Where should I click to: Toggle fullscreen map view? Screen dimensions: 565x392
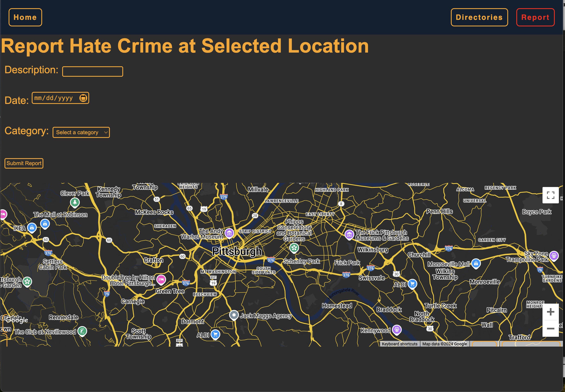pyautogui.click(x=550, y=195)
